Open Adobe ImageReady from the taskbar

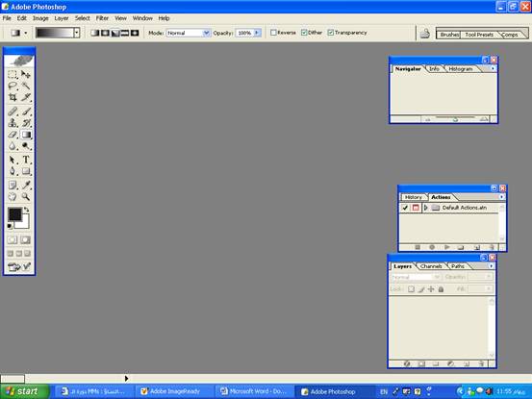pos(170,391)
